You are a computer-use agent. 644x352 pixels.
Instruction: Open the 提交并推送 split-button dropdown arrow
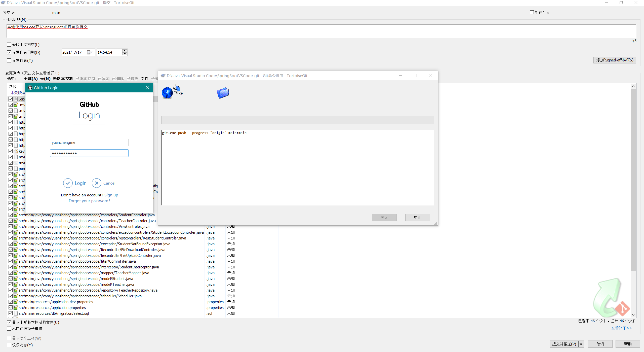[x=581, y=344]
